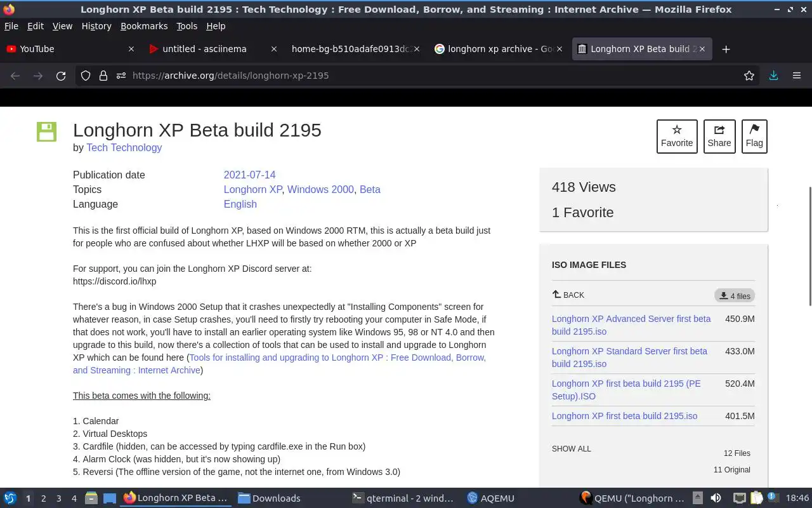Open a new browser tab
This screenshot has width=812, height=508.
pos(726,49)
